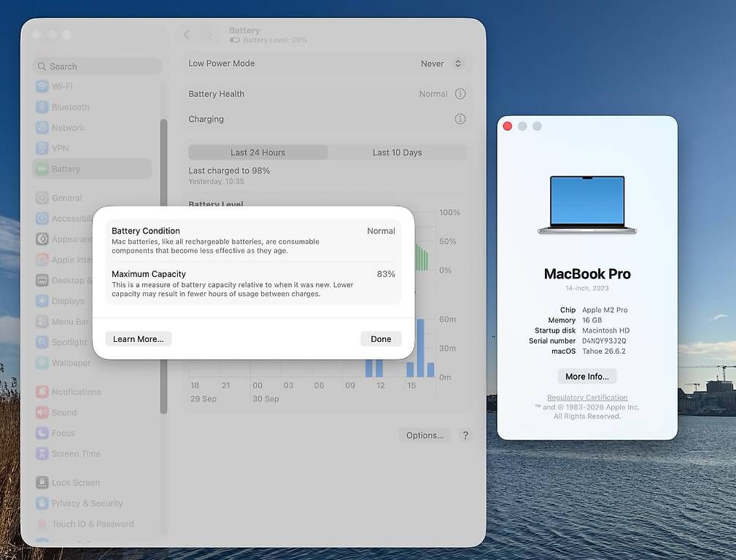Viewport: 736px width, 560px height.
Task: Open Focus settings in the sidebar
Action: 92,433
